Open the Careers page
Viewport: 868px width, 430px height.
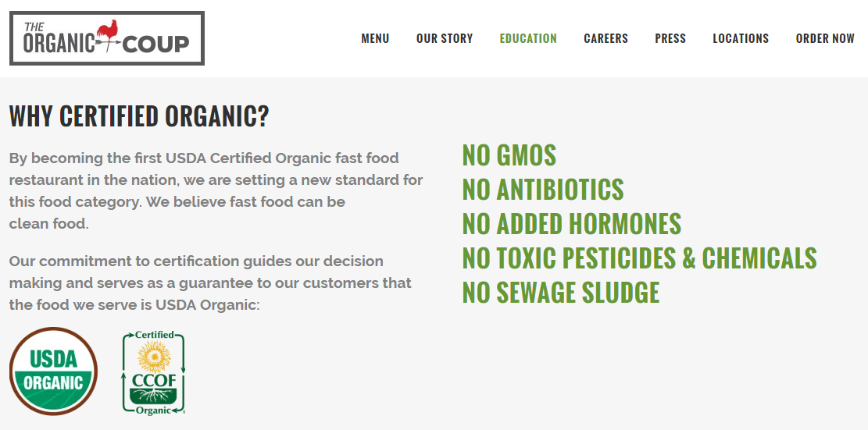605,38
